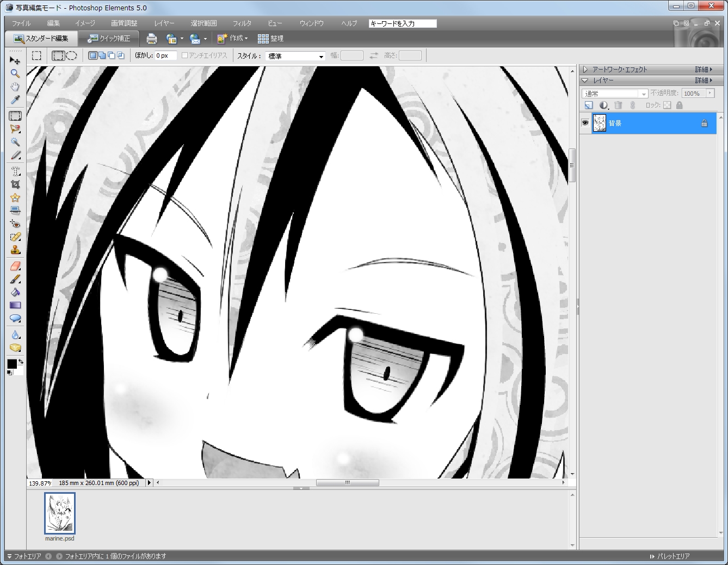Open the document info arrow in status bar
The width and height of the screenshot is (728, 565).
149,482
